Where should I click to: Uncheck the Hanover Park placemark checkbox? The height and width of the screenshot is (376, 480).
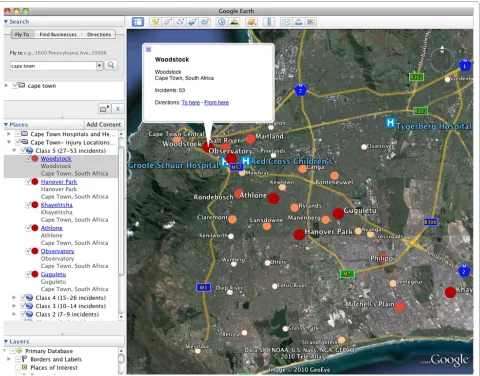(x=28, y=182)
